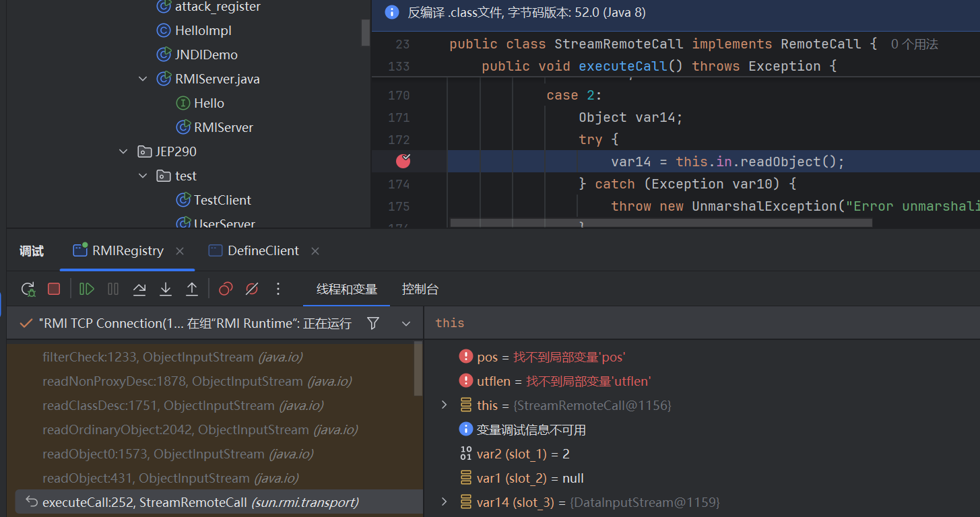
Task: Open the 控制台 console tab
Action: pyautogui.click(x=420, y=289)
